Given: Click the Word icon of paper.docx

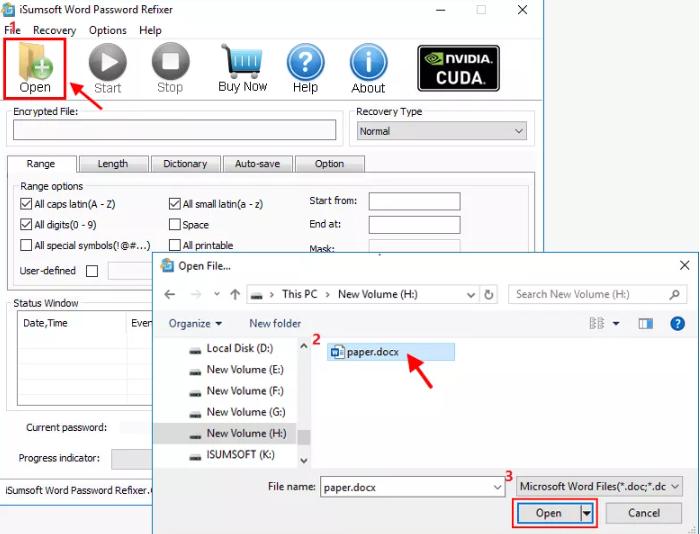Looking at the screenshot, I should [337, 352].
